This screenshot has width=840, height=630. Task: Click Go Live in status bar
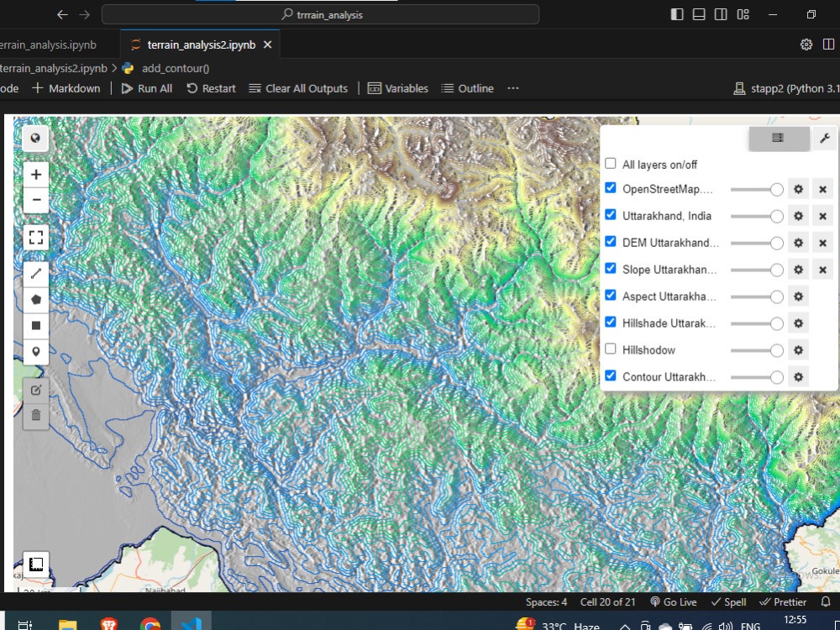(x=674, y=601)
